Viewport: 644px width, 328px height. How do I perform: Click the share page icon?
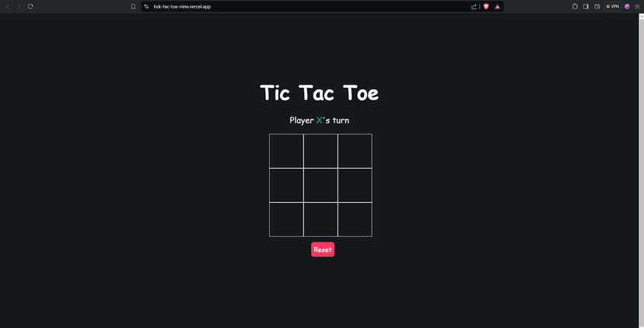pyautogui.click(x=474, y=6)
